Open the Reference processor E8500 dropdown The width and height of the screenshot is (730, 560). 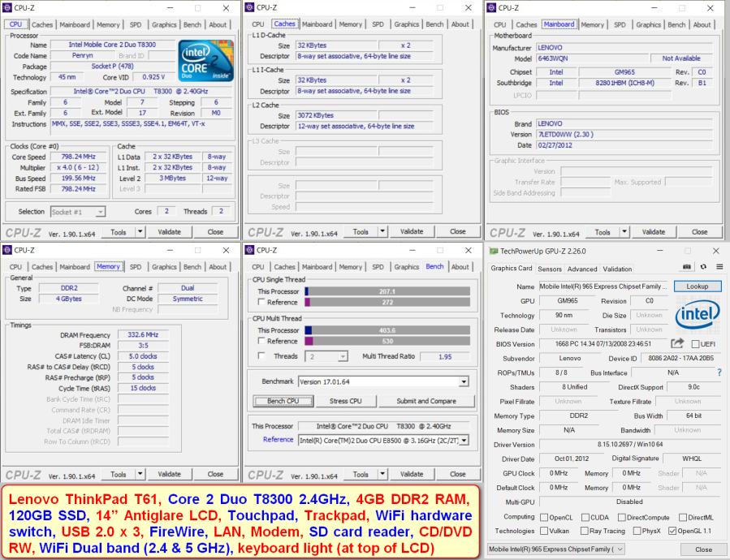coord(383,440)
